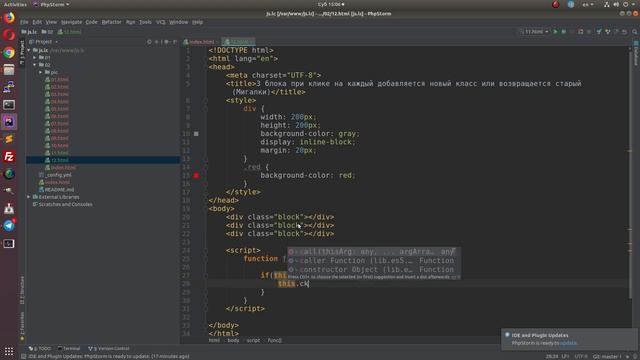Click the VCS update project icon

tap(599, 31)
